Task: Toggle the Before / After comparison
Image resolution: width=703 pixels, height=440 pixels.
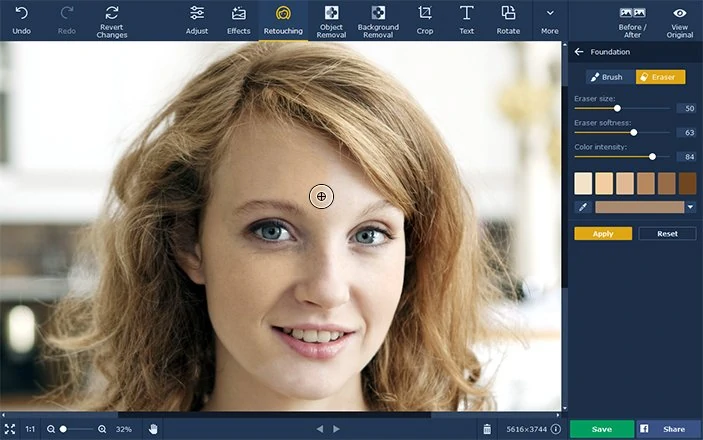Action: (x=632, y=19)
